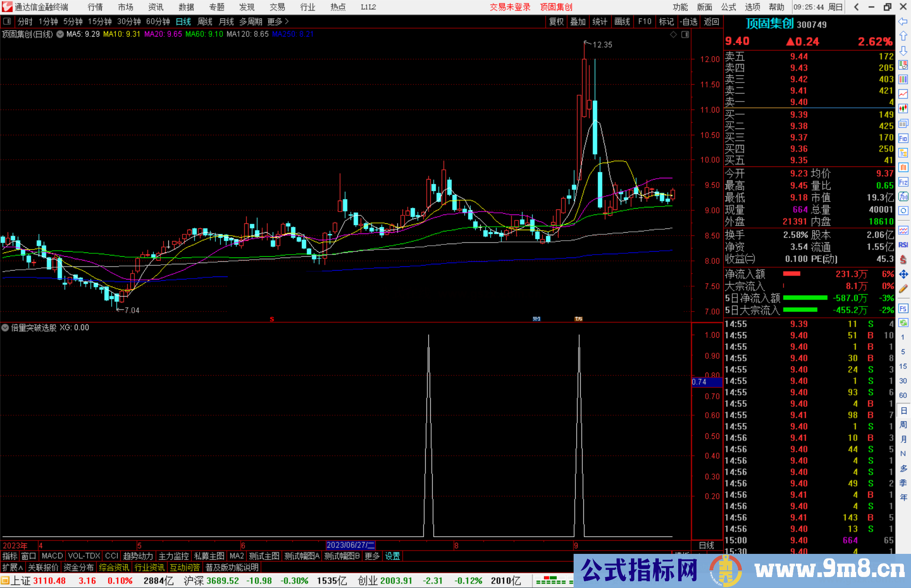911x588 pixels.
Task: Click the back arrow icon in right sidebar
Action: click(903, 21)
